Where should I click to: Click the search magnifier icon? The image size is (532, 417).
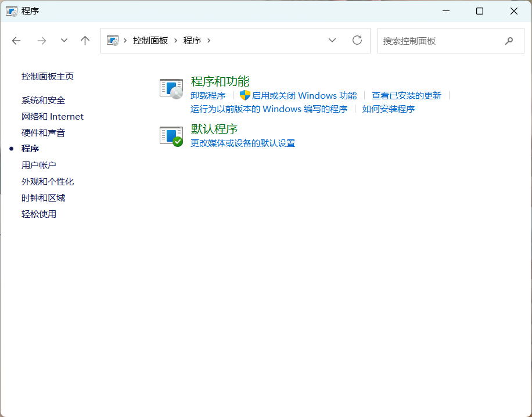click(509, 41)
